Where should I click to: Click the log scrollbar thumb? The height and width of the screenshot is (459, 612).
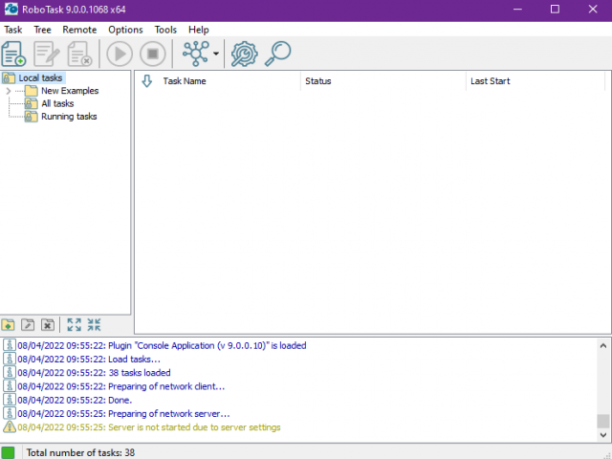[x=603, y=421]
